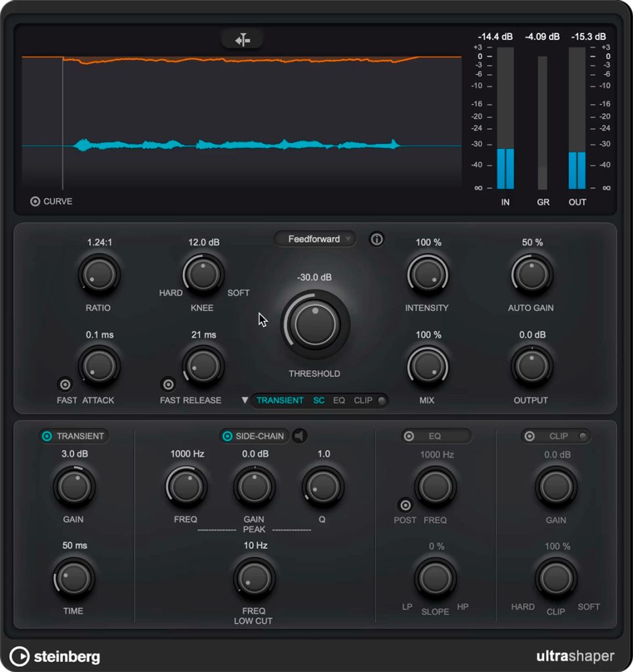Toggle the Curve display option

point(35,201)
